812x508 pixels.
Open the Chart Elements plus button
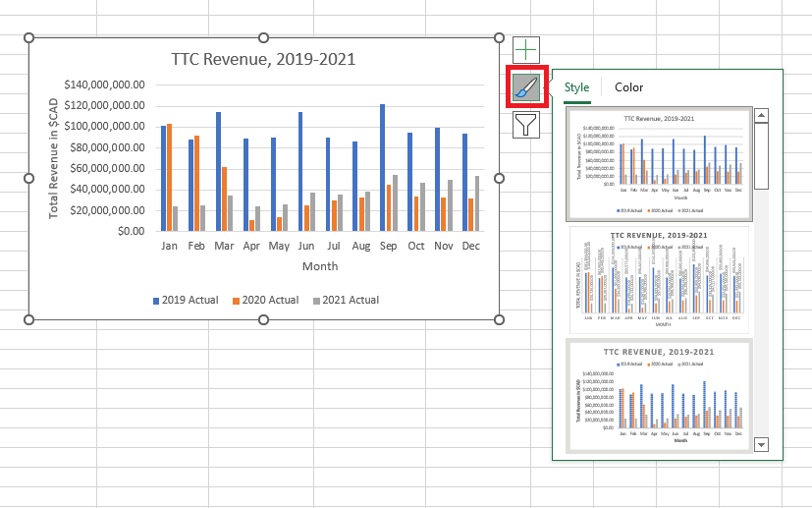(526, 50)
